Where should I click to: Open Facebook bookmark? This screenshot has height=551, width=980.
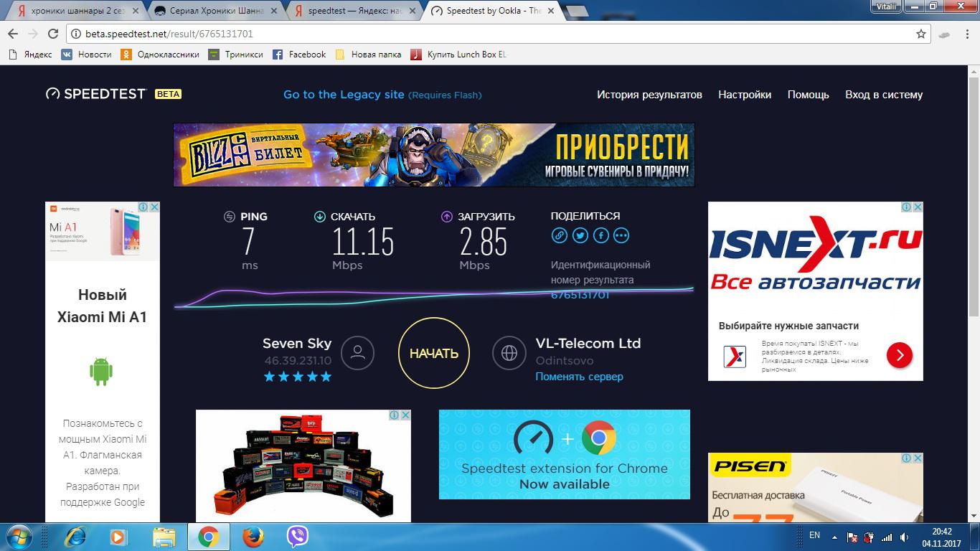[x=299, y=55]
